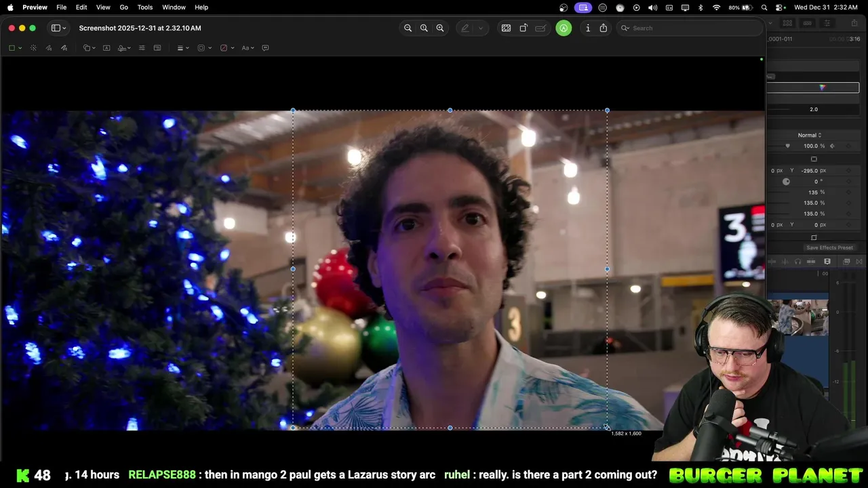This screenshot has width=868, height=488.
Task: Click Save Effects Preset in background window
Action: click(829, 248)
